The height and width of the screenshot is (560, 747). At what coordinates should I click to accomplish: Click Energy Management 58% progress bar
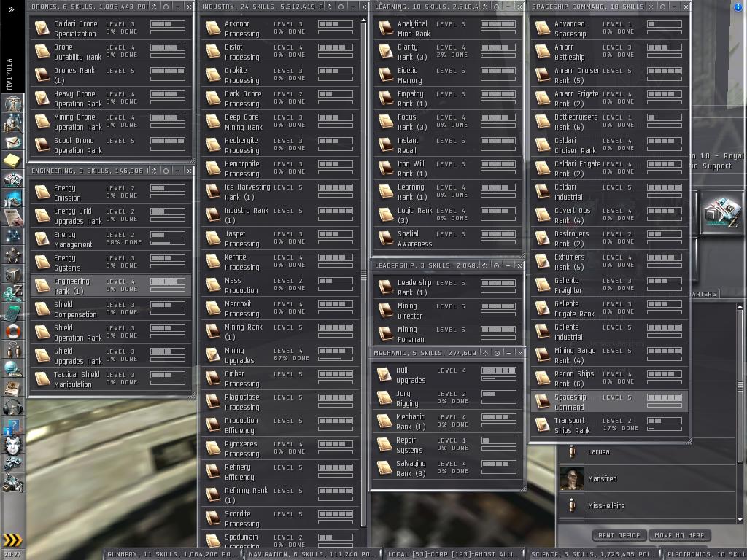168,242
